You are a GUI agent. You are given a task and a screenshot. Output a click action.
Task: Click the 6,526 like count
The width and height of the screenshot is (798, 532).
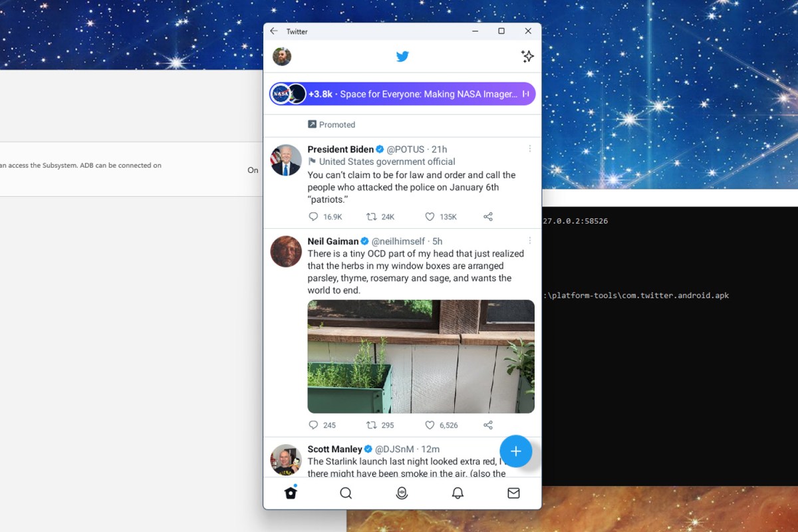[x=449, y=425]
